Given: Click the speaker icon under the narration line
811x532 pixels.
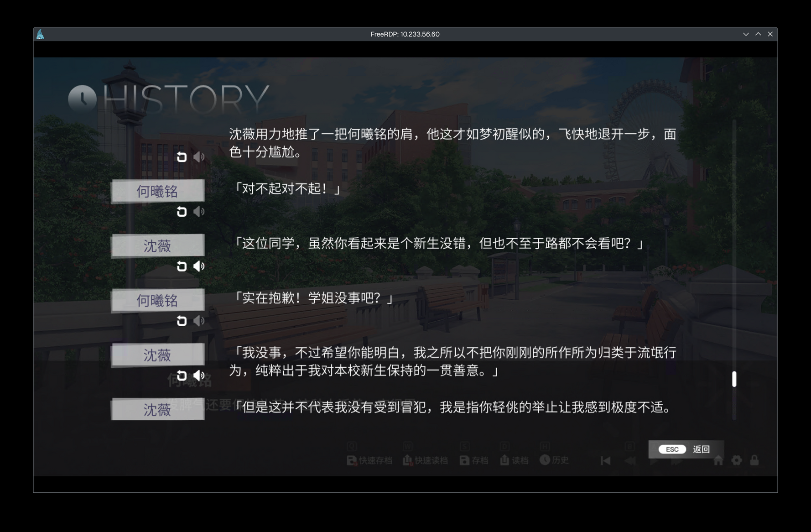Looking at the screenshot, I should point(199,157).
